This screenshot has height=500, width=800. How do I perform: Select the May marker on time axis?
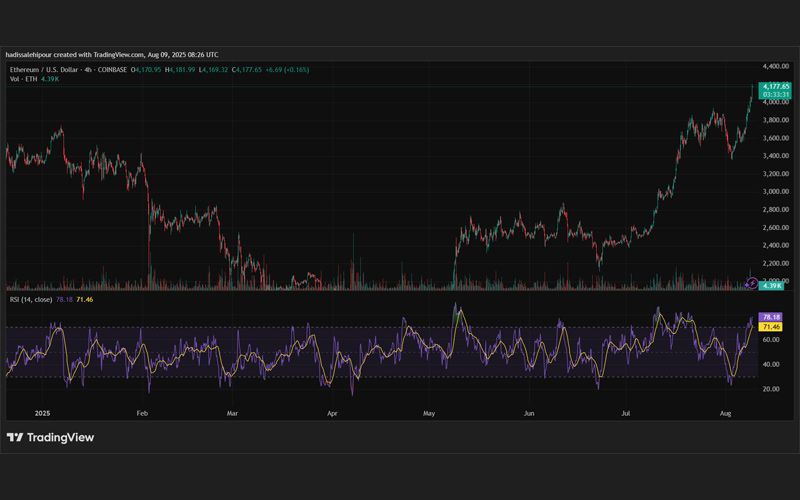click(429, 413)
